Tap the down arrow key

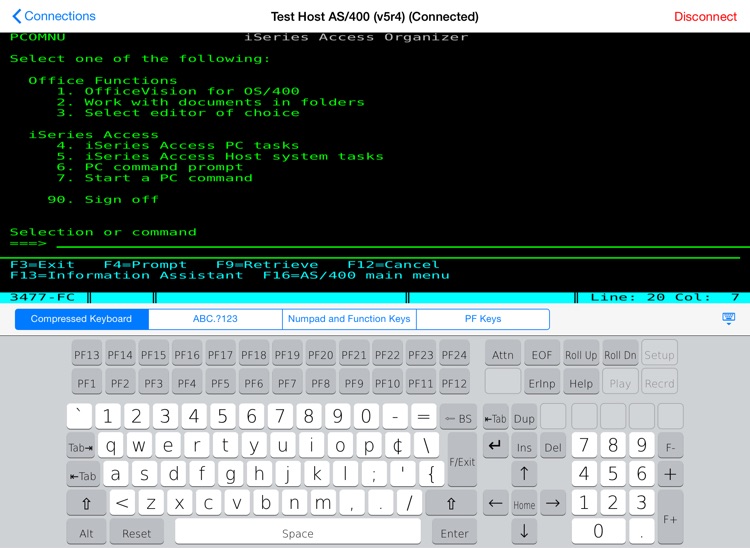point(524,531)
